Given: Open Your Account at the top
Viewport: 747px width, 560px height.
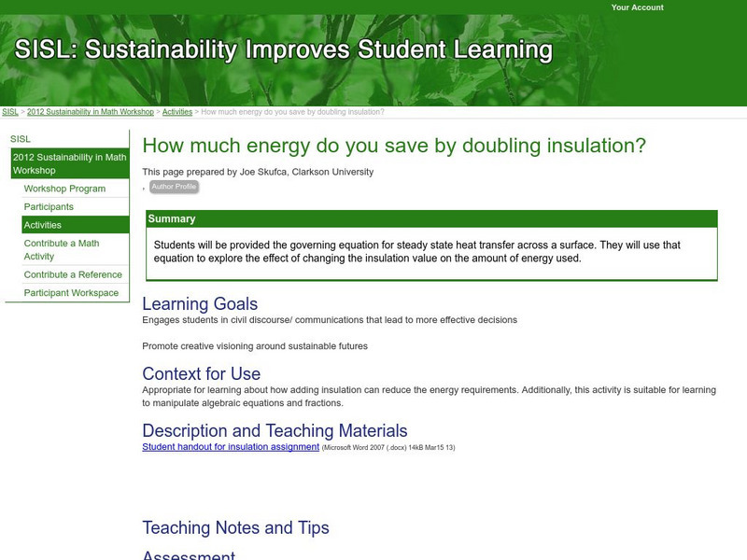Looking at the screenshot, I should [637, 7].
